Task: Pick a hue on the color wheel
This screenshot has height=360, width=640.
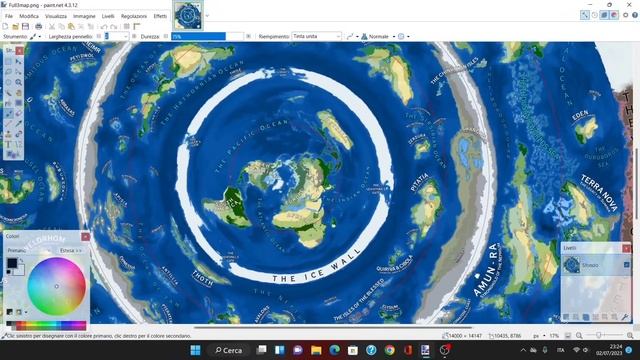Action: pyautogui.click(x=56, y=286)
